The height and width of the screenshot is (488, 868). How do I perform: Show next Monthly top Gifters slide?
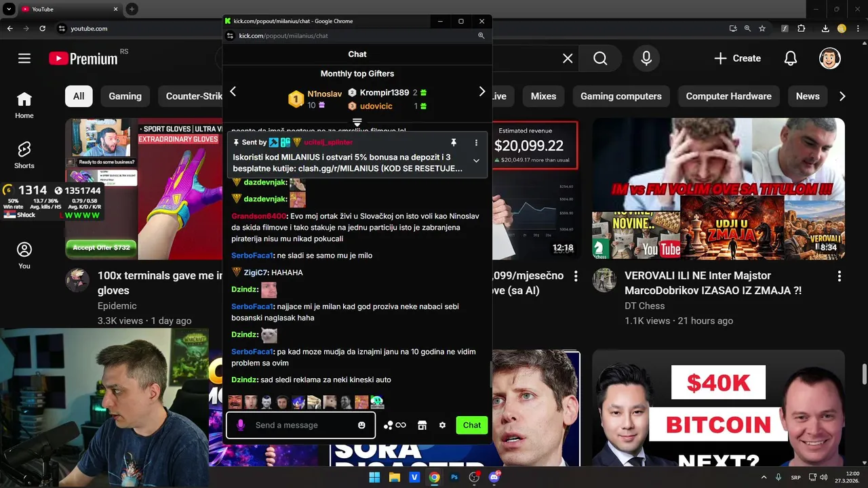click(x=482, y=91)
